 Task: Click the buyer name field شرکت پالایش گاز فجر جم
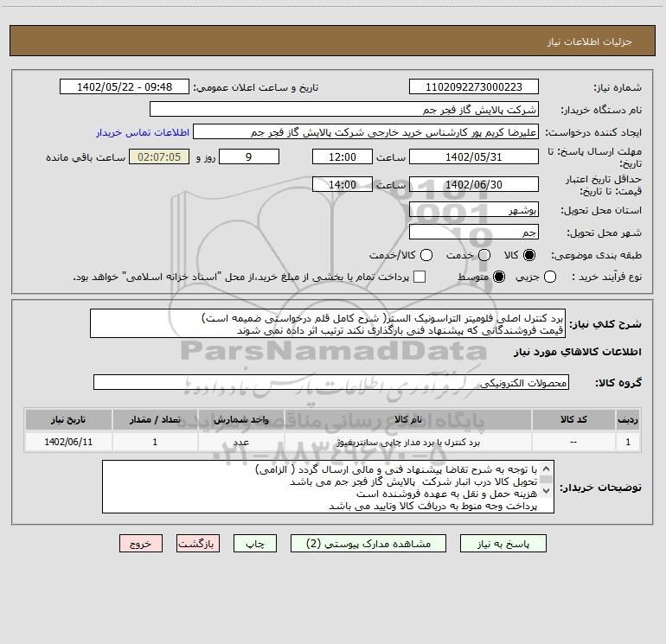click(x=344, y=110)
